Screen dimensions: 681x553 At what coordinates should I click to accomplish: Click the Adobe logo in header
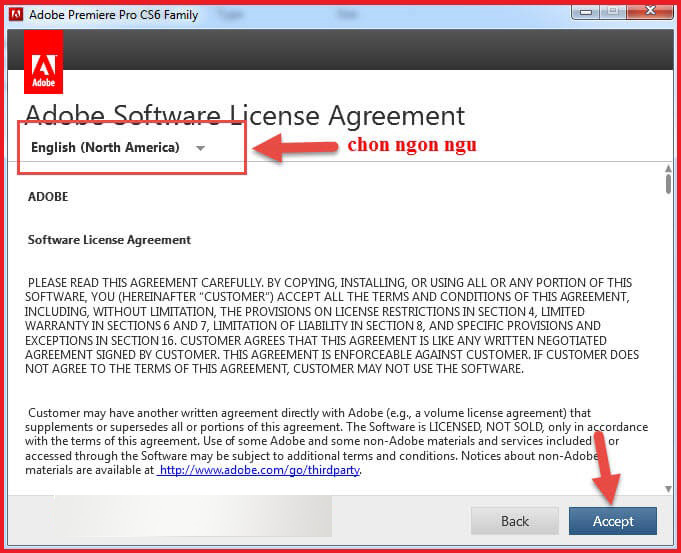pos(43,62)
